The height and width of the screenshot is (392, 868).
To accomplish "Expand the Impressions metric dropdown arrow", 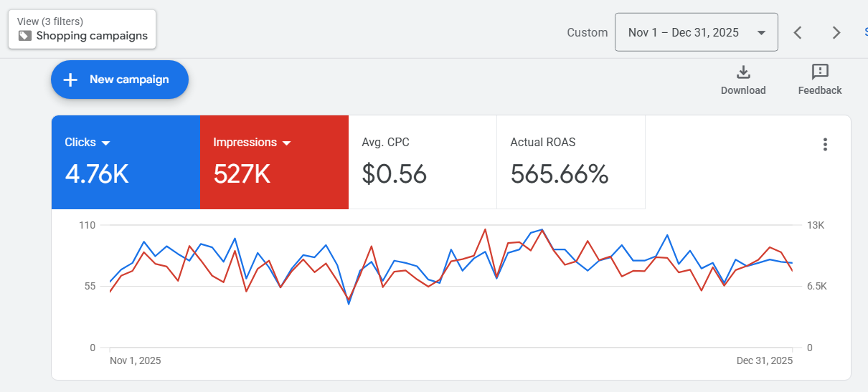I will (287, 143).
